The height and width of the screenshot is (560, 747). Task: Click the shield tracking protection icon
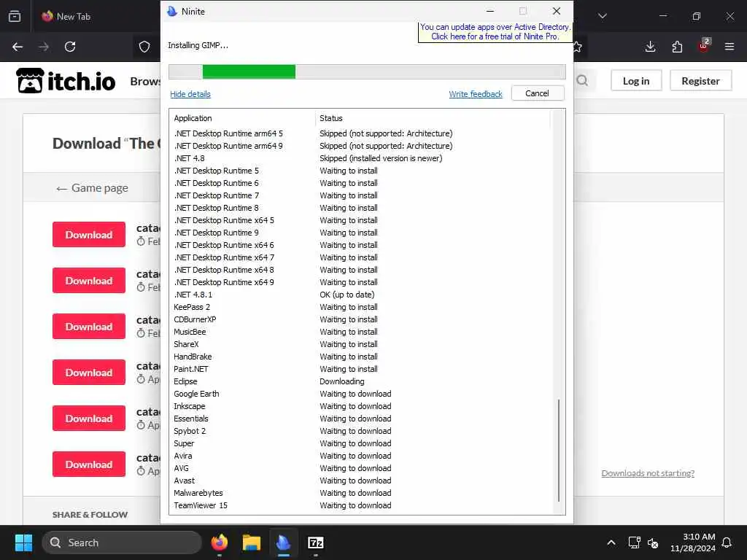(144, 47)
